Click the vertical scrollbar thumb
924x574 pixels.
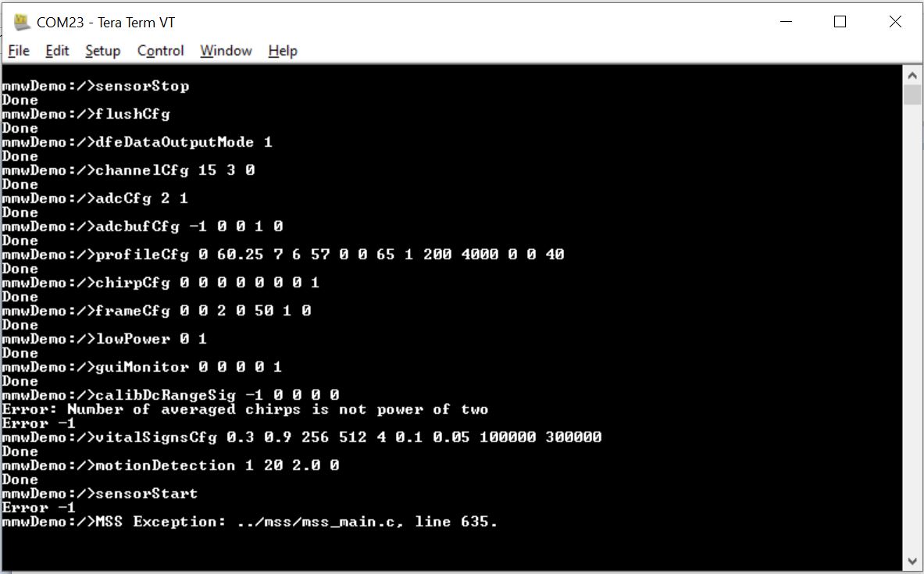click(912, 94)
